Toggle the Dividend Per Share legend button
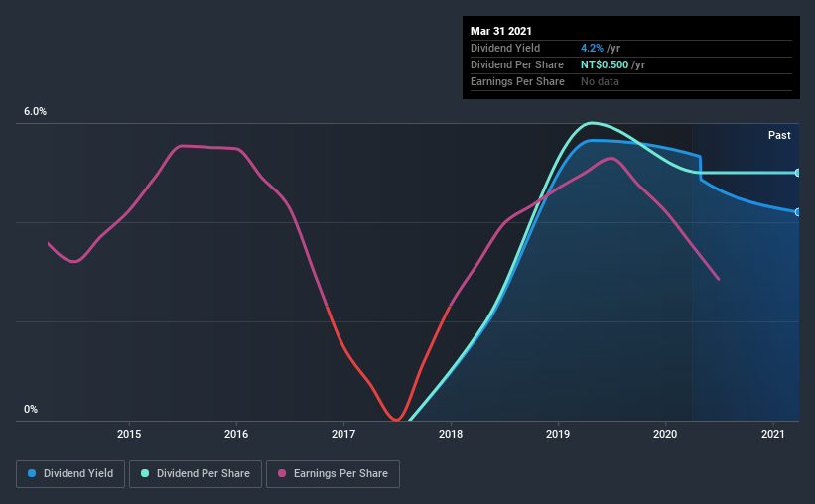The width and height of the screenshot is (815, 504). [196, 474]
